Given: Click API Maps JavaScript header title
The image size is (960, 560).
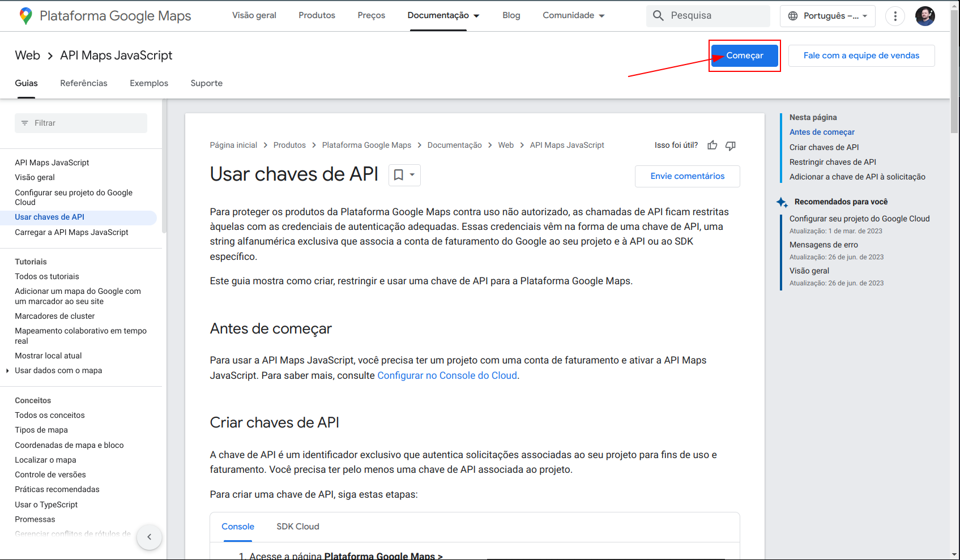Looking at the screenshot, I should tap(116, 55).
